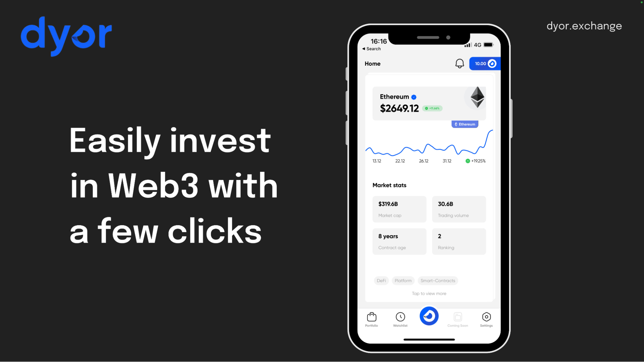Screen dimensions: 644x362
Task: Select the Home tab label
Action: pyautogui.click(x=373, y=64)
